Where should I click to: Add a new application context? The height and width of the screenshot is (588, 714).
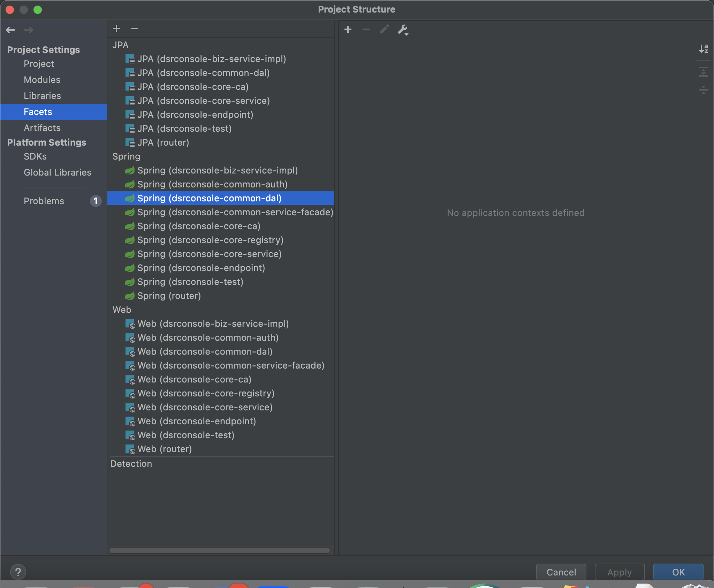348,30
